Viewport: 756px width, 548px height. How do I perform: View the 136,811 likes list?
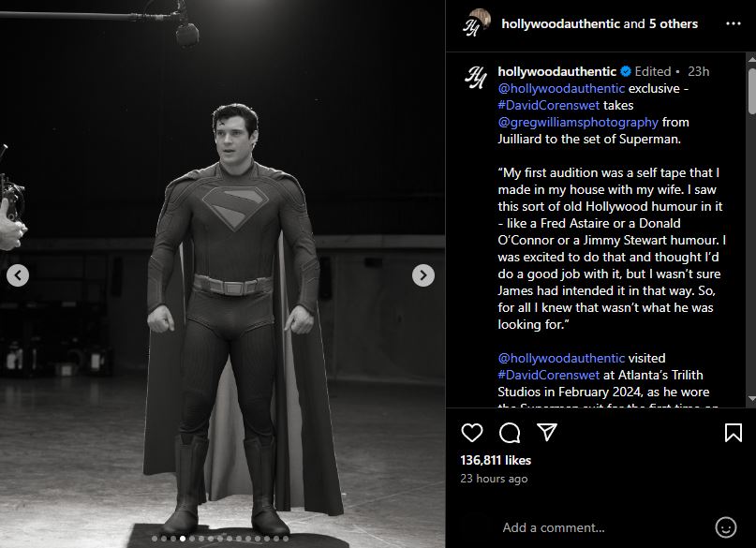(x=496, y=460)
